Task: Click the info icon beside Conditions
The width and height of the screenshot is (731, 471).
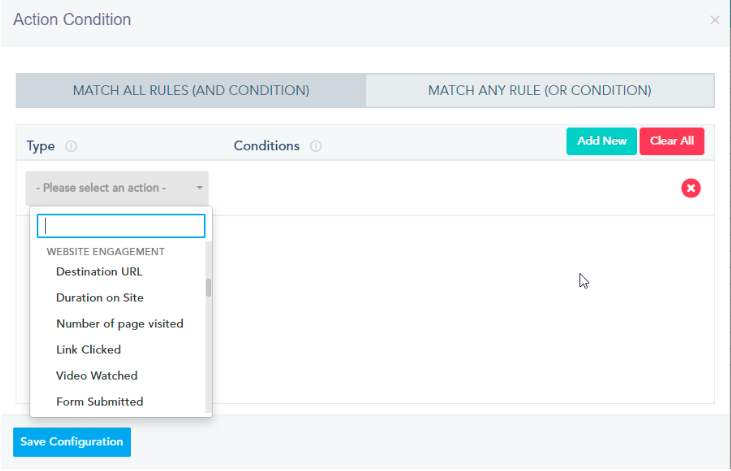Action: [x=316, y=146]
